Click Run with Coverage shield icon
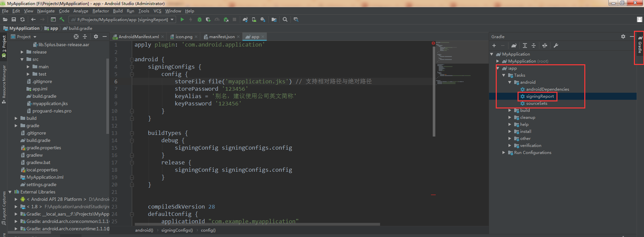644x237 pixels. 208,19
